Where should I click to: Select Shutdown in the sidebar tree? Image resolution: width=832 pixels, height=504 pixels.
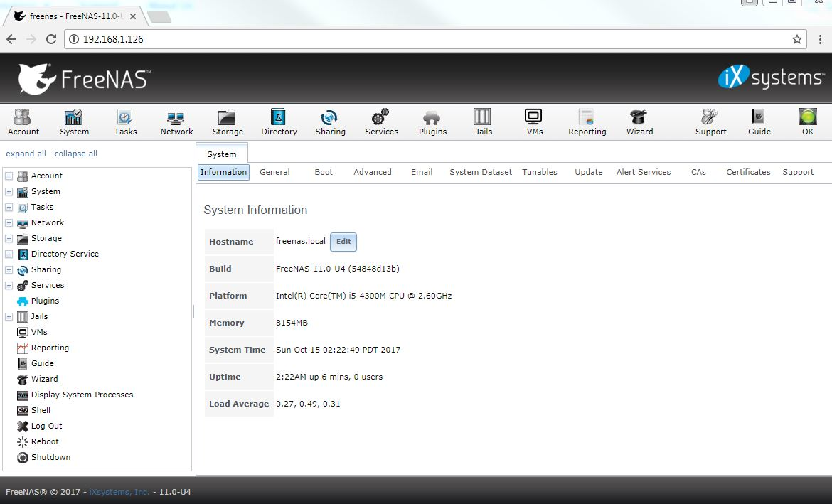50,457
